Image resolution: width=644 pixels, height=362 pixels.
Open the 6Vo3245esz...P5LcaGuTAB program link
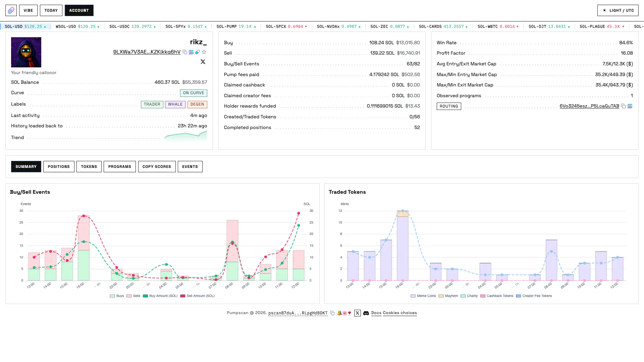click(x=589, y=106)
